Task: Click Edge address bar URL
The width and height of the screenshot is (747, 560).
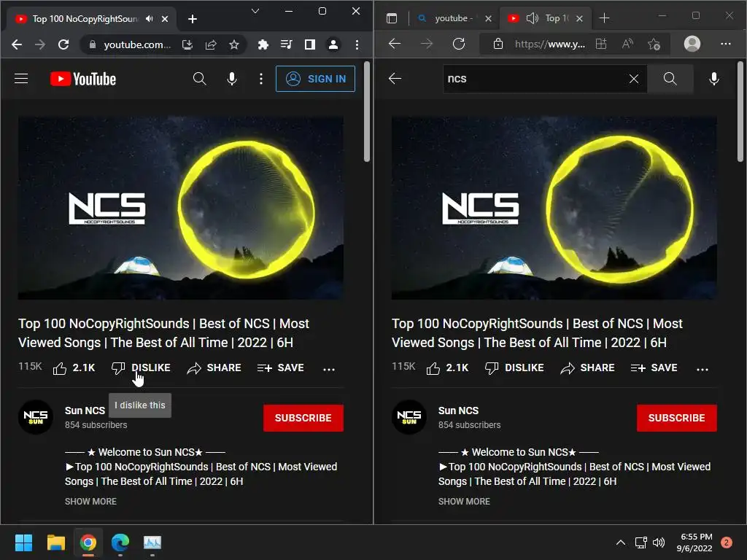Action: pyautogui.click(x=550, y=44)
